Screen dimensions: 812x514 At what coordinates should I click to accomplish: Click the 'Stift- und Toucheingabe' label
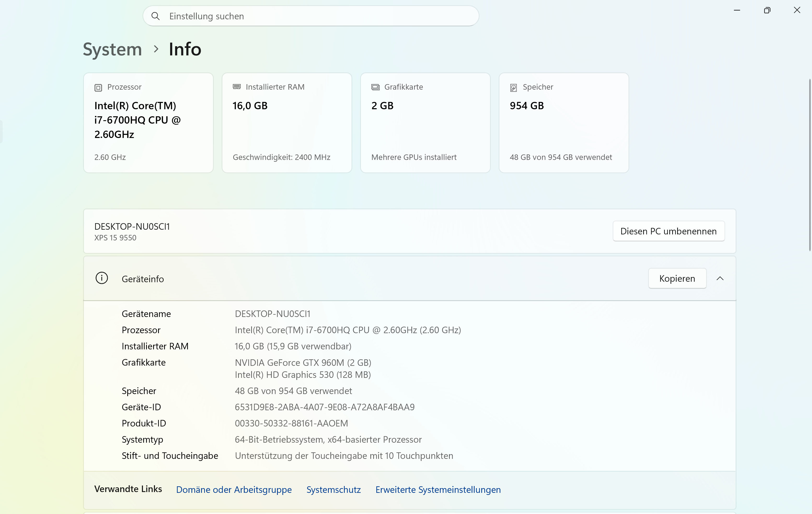point(170,456)
